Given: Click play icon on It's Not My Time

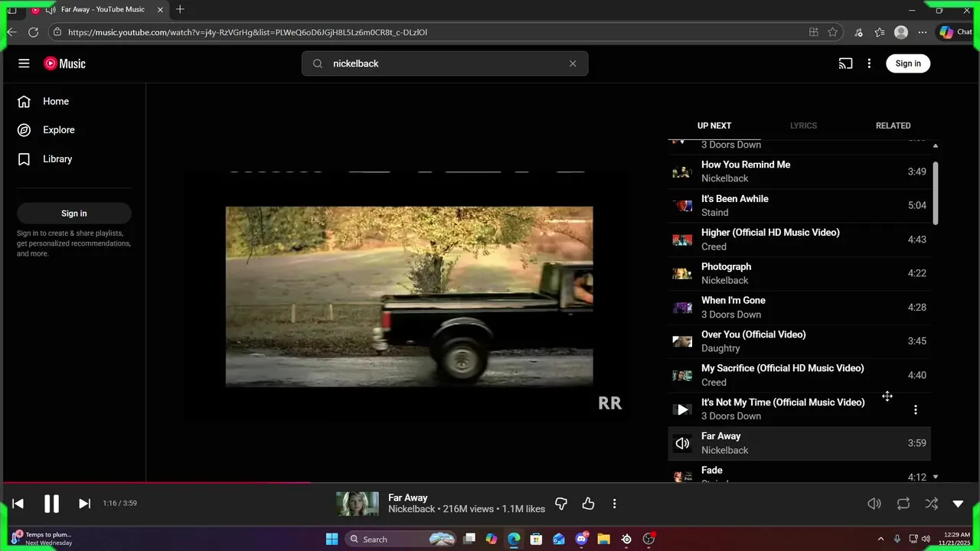Looking at the screenshot, I should click(682, 409).
